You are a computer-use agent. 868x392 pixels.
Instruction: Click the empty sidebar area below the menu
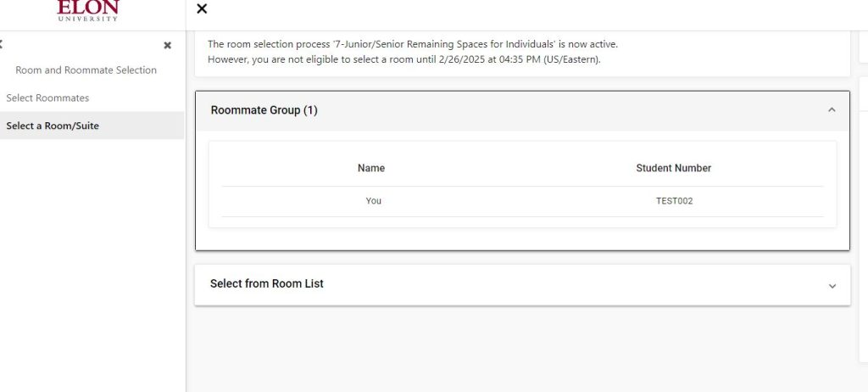click(x=92, y=272)
